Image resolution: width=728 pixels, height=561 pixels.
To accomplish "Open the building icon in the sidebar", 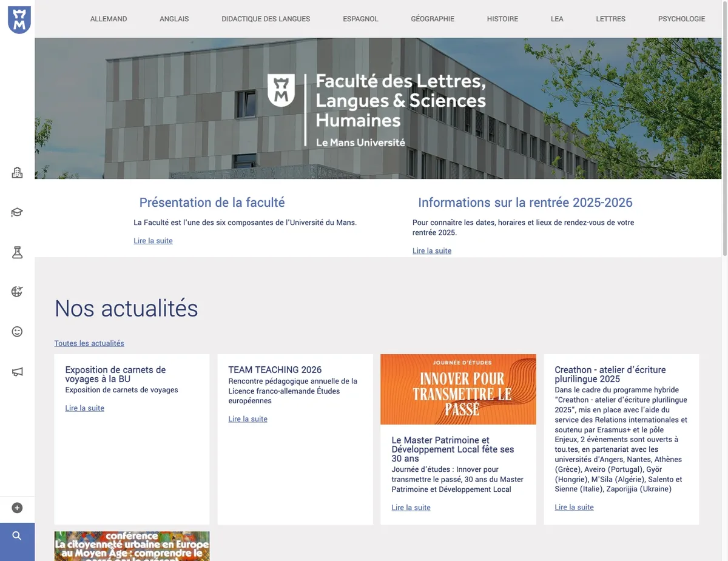I will [17, 173].
